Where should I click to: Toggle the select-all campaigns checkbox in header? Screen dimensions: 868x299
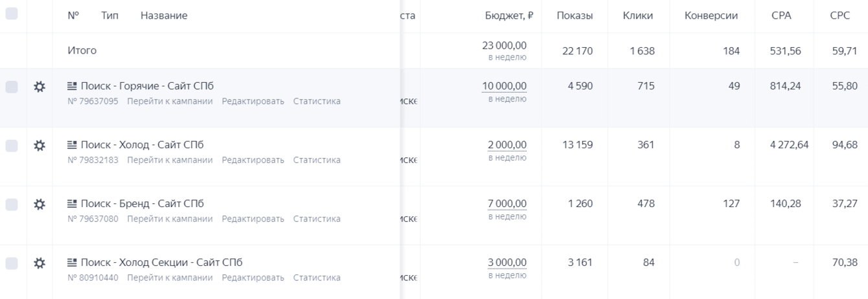pyautogui.click(x=12, y=13)
